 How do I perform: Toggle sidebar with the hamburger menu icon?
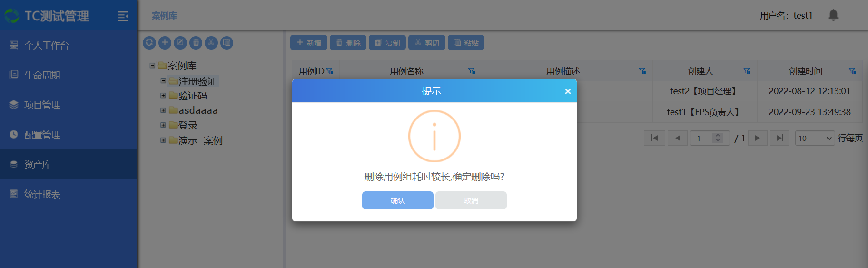[x=123, y=16]
